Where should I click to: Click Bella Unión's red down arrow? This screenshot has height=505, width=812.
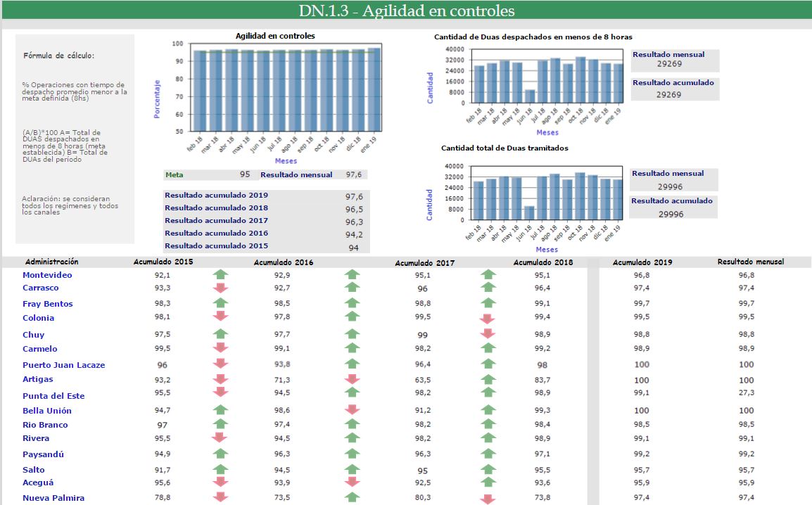click(352, 410)
